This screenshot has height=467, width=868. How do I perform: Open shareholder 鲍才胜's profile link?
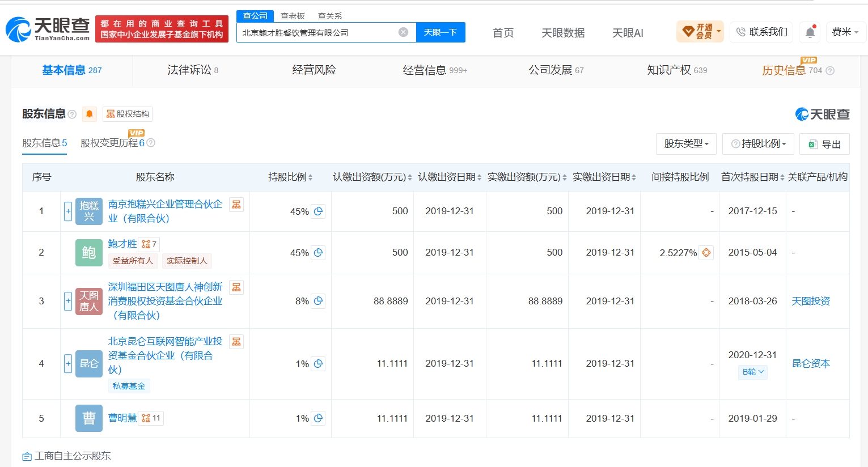click(x=122, y=244)
